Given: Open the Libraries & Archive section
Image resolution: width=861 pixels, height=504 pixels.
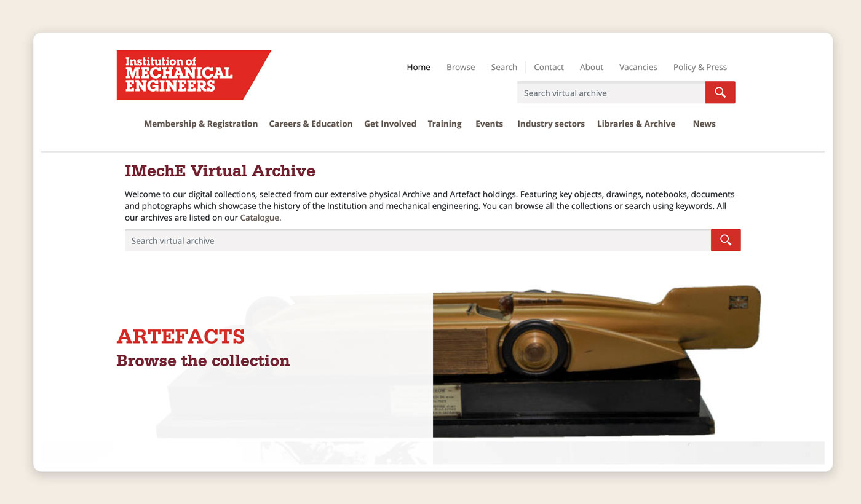Looking at the screenshot, I should point(636,124).
